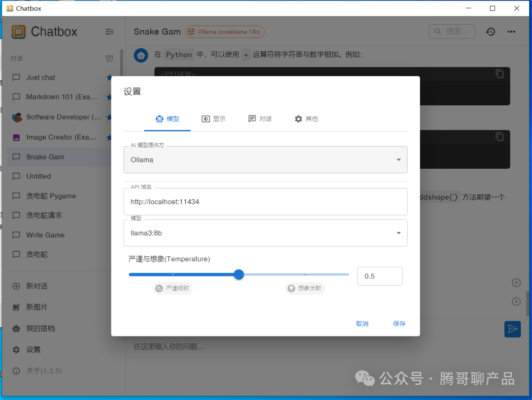Image resolution: width=532 pixels, height=400 pixels.
Task: Minimize the Chatbox window
Action: pos(468,8)
